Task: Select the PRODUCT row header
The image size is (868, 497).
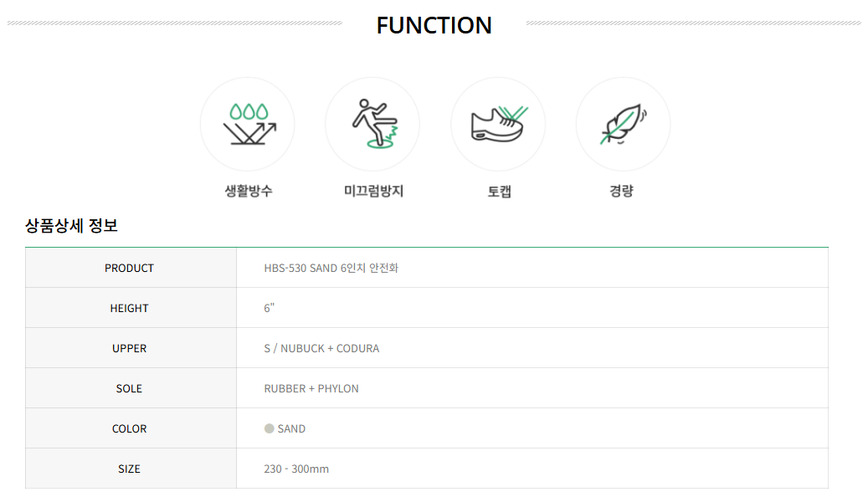Action: tap(131, 268)
